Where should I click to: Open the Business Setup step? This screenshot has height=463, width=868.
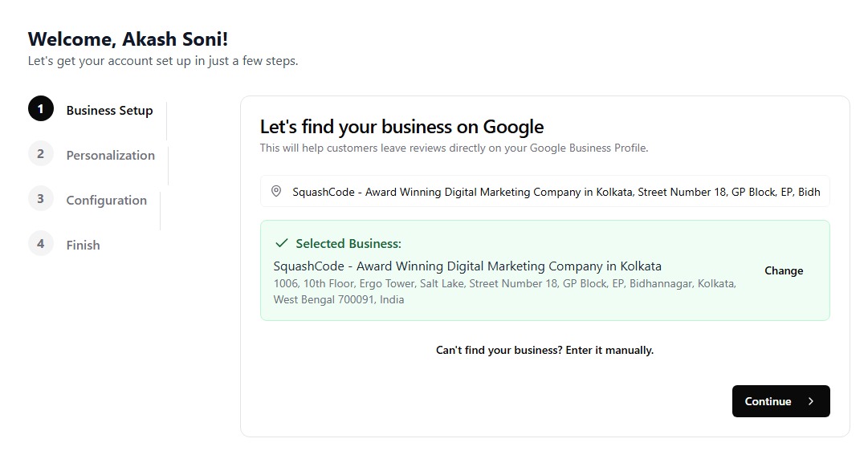coord(109,111)
